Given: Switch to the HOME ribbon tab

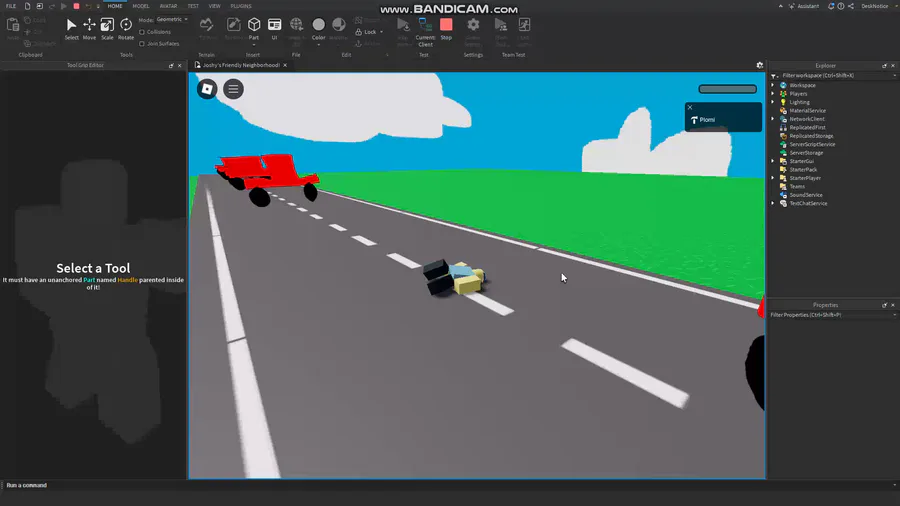Looking at the screenshot, I should coord(115,6).
